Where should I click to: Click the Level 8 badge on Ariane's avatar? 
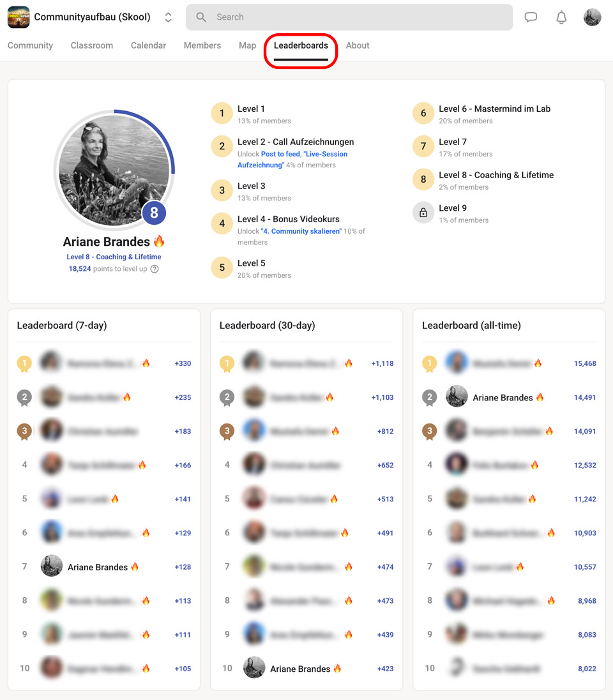154,213
